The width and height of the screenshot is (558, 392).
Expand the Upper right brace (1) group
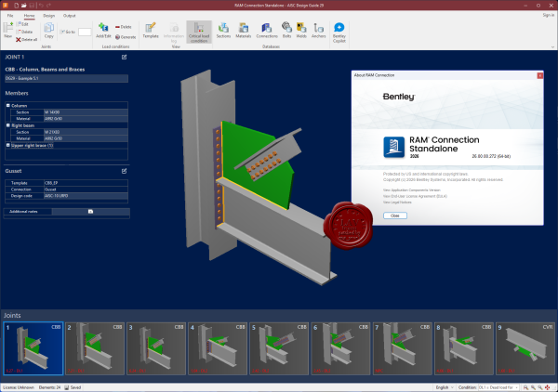click(x=8, y=145)
